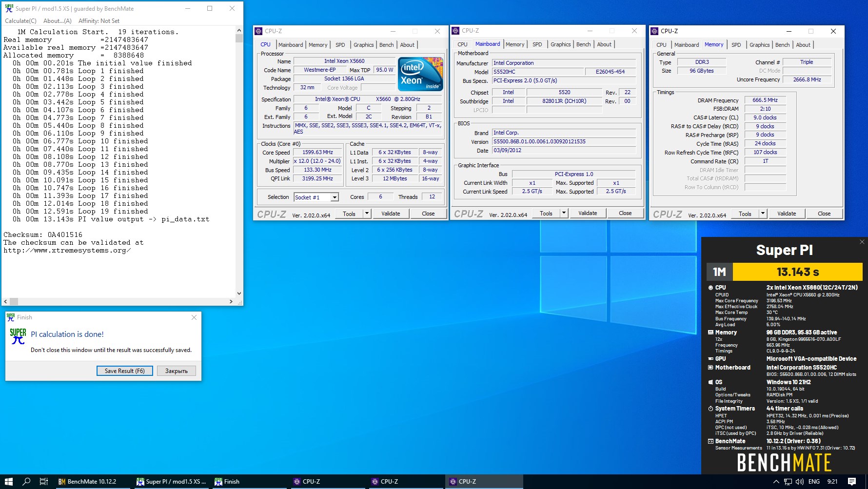This screenshot has width=868, height=489.
Task: Open taskbar search magnifier icon
Action: click(26, 482)
